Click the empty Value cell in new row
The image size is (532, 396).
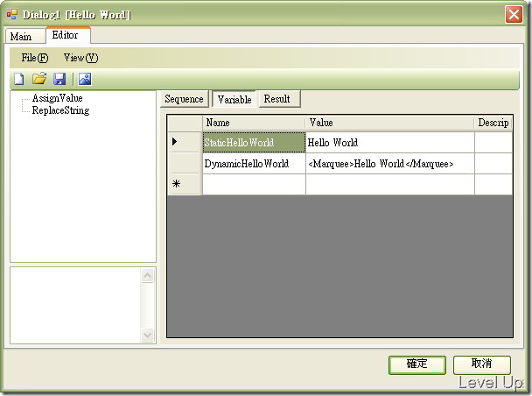pos(390,184)
